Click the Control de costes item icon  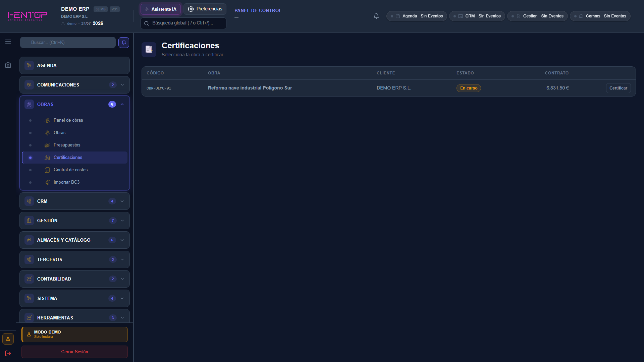[x=47, y=170]
